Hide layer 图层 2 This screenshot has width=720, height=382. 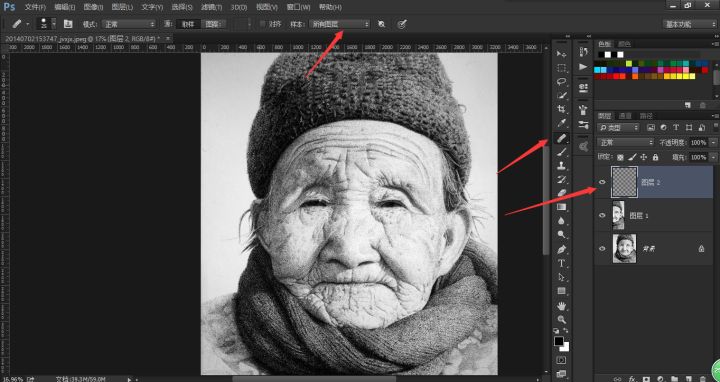click(602, 182)
